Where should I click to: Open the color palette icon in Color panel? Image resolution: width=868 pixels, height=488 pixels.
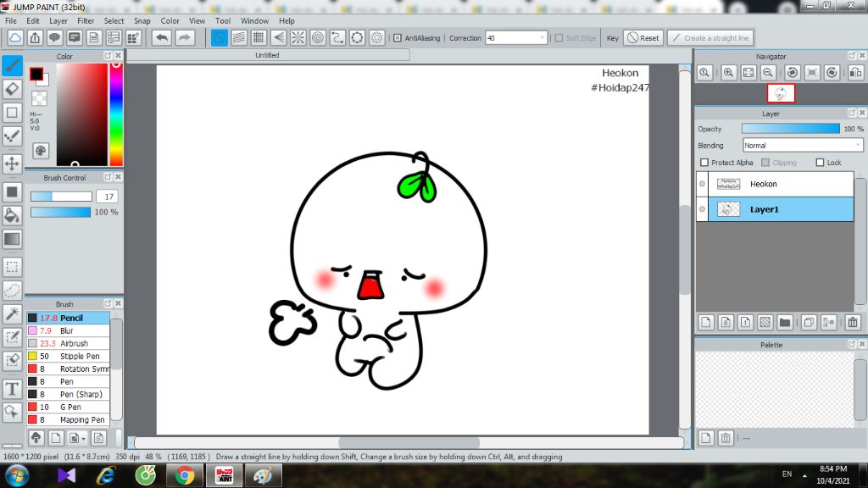pyautogui.click(x=41, y=151)
